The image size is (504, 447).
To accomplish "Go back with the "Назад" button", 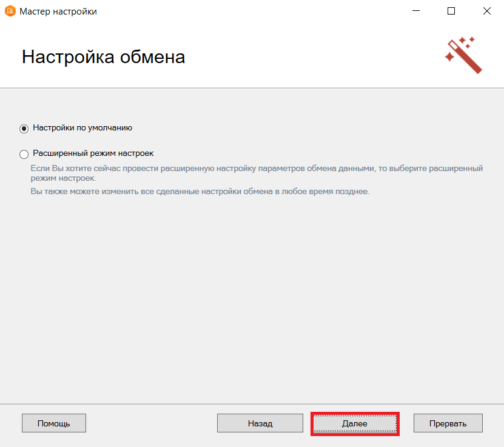I will pyautogui.click(x=260, y=423).
